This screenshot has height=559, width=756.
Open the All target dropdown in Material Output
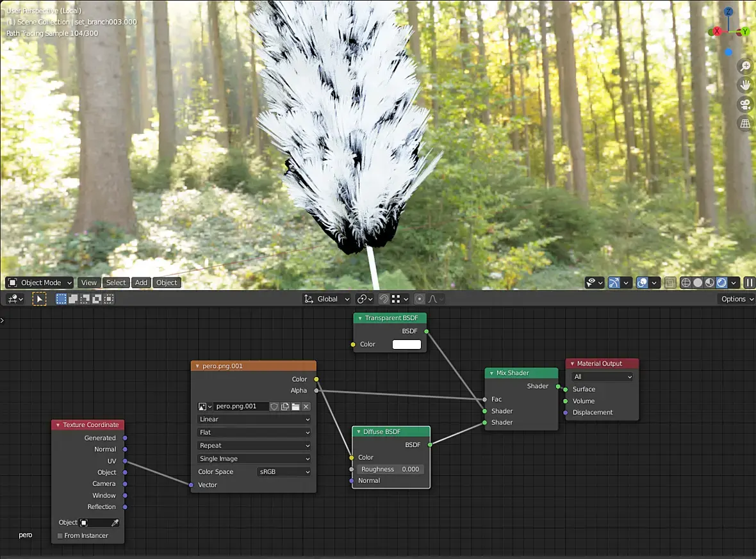click(x=602, y=377)
